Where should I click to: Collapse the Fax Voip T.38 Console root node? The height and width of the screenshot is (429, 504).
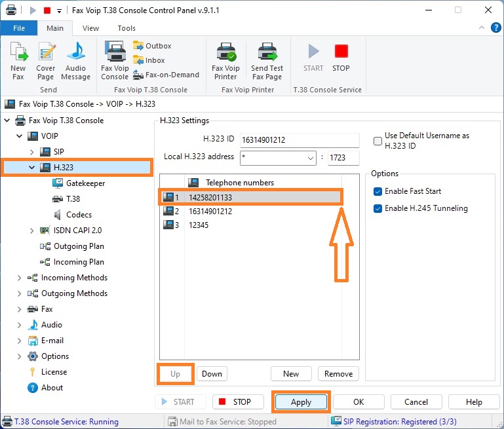(7, 121)
